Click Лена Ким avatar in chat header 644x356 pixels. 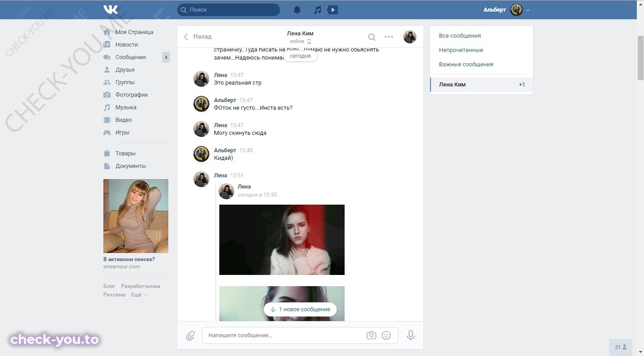pyautogui.click(x=410, y=37)
